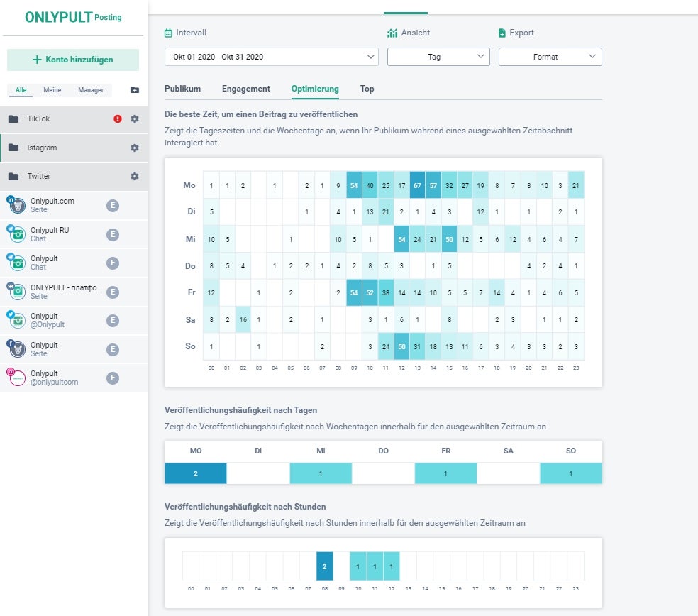Viewport: 698px width, 616px height.
Task: Open Istagram folder settings gear
Action: [135, 148]
